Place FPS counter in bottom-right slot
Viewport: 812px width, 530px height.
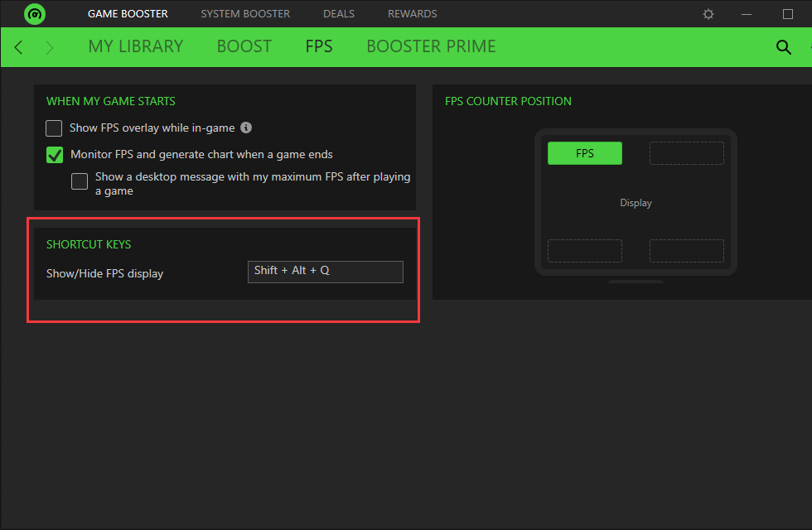(x=687, y=251)
